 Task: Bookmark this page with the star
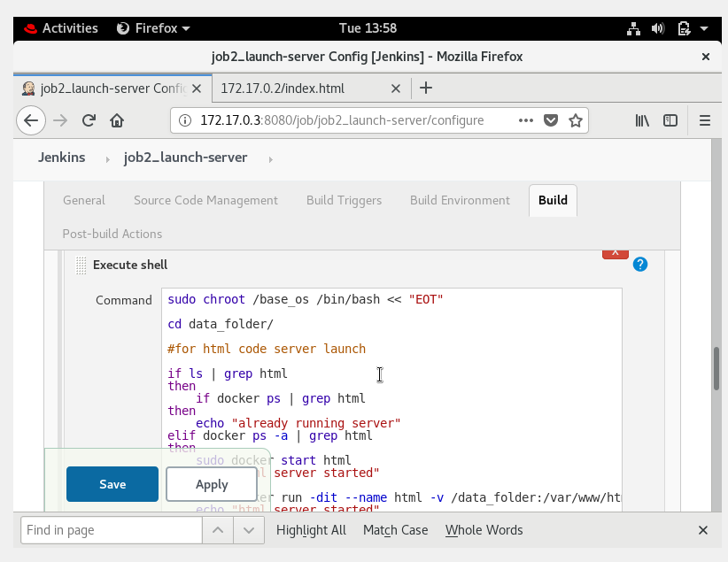pos(576,120)
